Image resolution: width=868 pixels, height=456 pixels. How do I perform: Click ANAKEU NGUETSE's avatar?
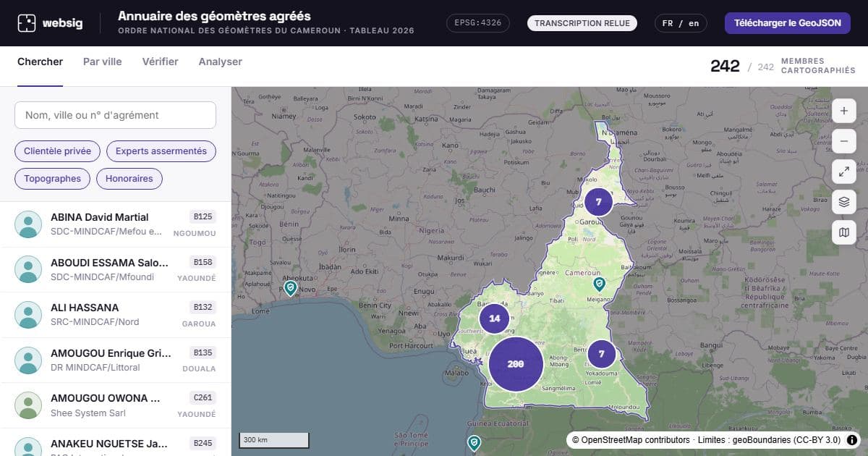point(28,446)
